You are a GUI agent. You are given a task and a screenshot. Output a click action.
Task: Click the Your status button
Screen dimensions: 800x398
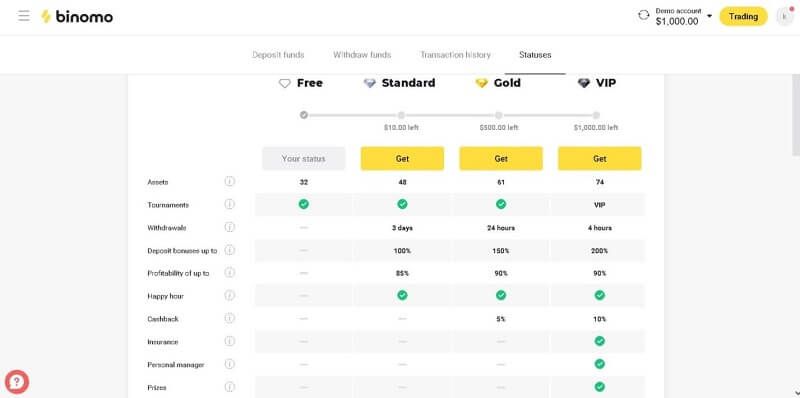coord(304,159)
